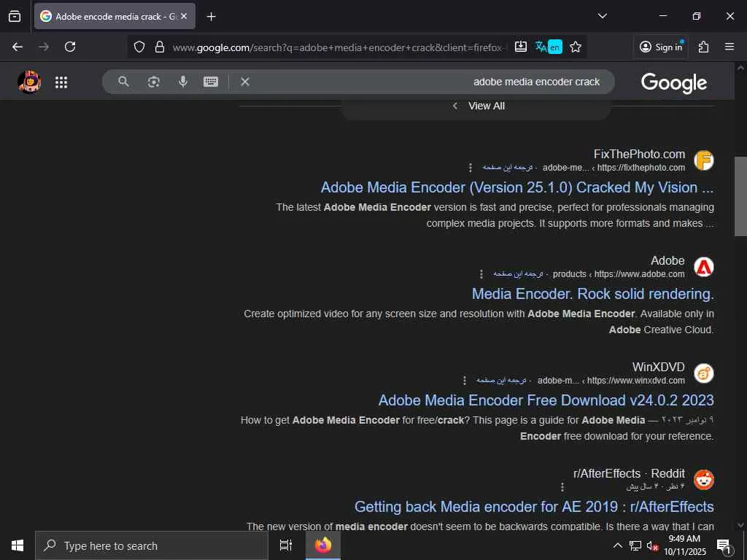Open on-screen keyboard input tool

(211, 82)
